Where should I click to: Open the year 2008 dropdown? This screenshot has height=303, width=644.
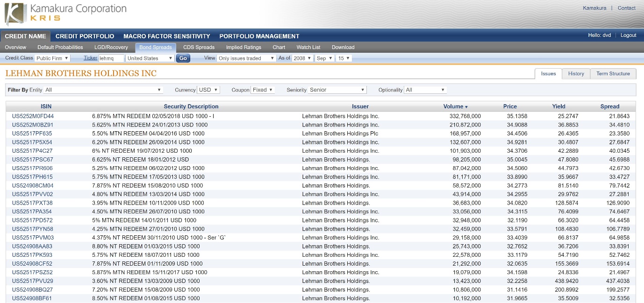click(x=302, y=58)
